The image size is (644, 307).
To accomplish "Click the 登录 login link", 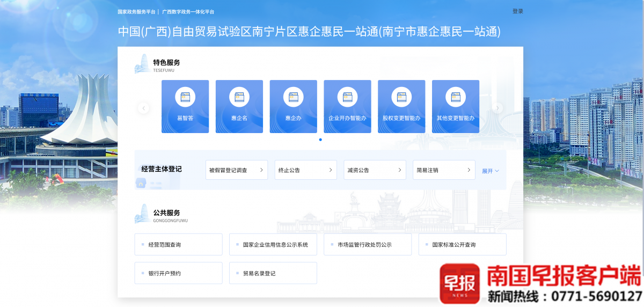I will [x=517, y=11].
